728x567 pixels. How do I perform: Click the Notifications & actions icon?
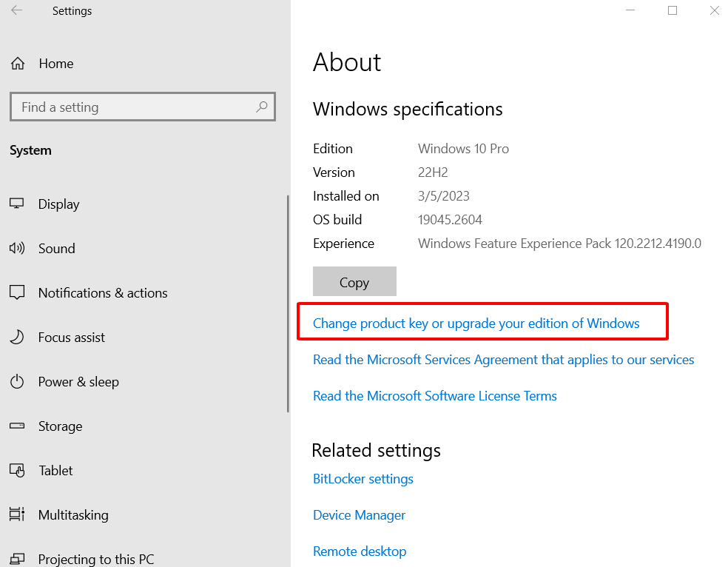(17, 293)
